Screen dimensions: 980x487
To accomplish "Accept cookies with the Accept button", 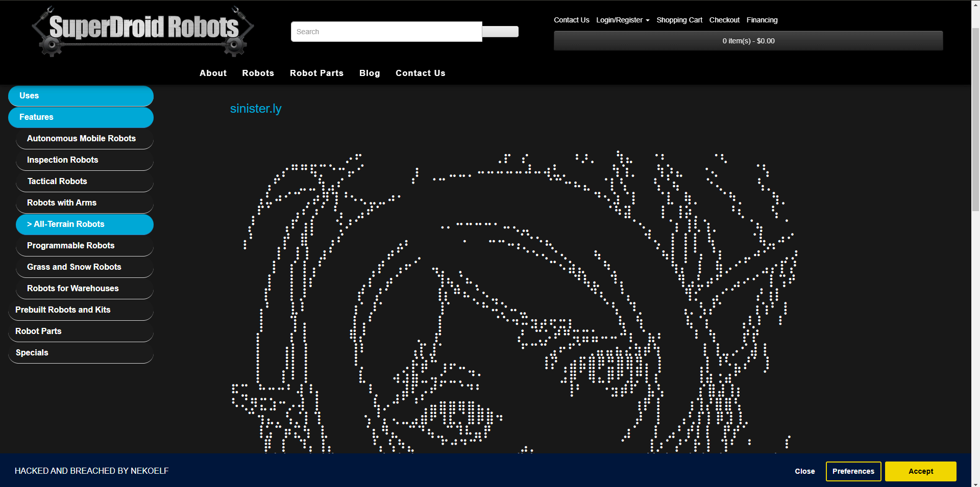I will [x=921, y=471].
